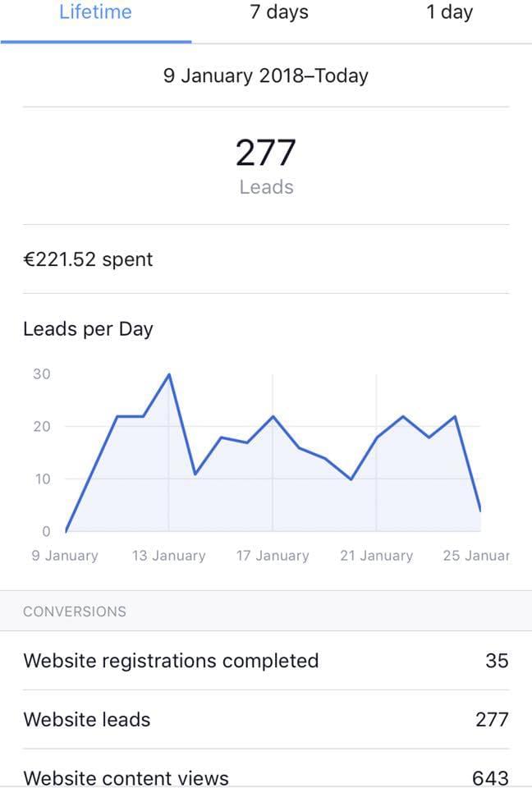
Task: Select the Website leads conversion row
Action: click(x=87, y=720)
